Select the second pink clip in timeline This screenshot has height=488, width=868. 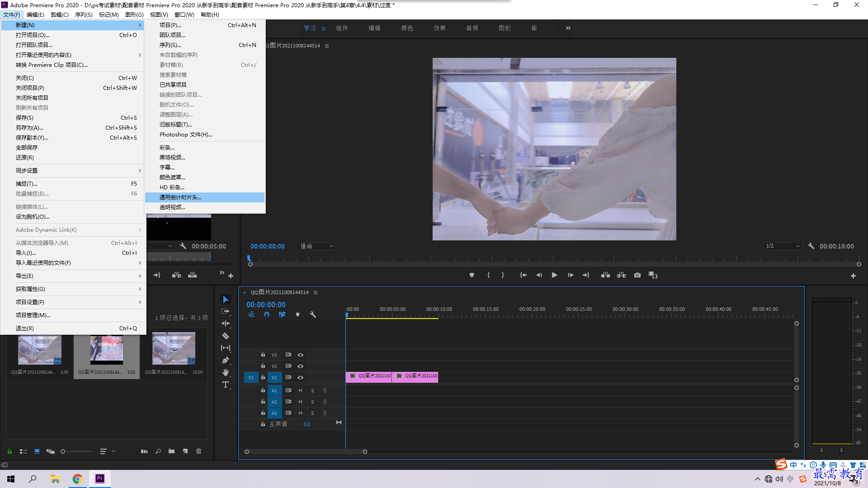pos(415,377)
